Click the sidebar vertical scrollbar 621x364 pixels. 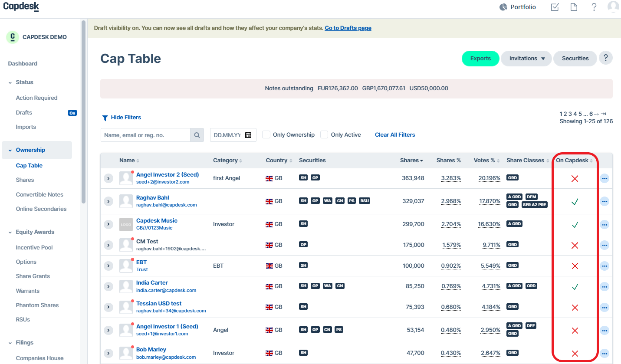click(x=83, y=111)
